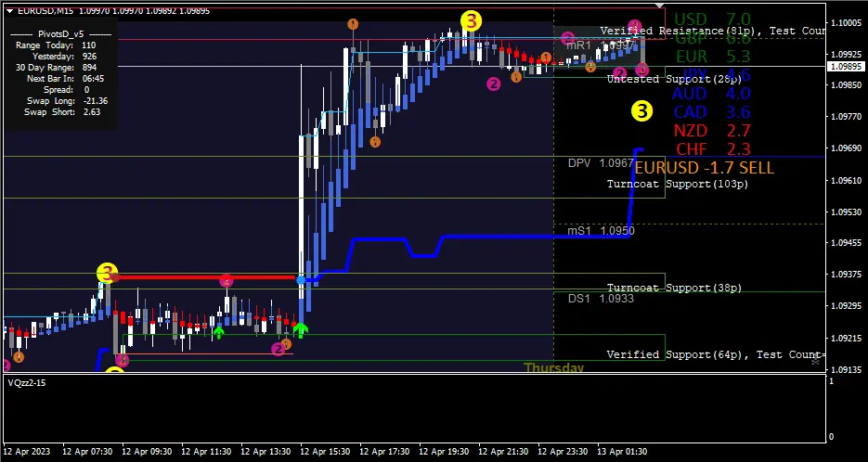
Task: Click the 13 Apr 01:30 time label
Action: [x=622, y=452]
